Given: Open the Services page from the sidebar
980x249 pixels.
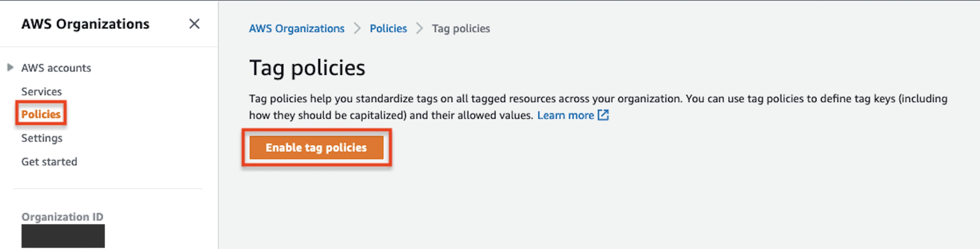Looking at the screenshot, I should point(41,91).
